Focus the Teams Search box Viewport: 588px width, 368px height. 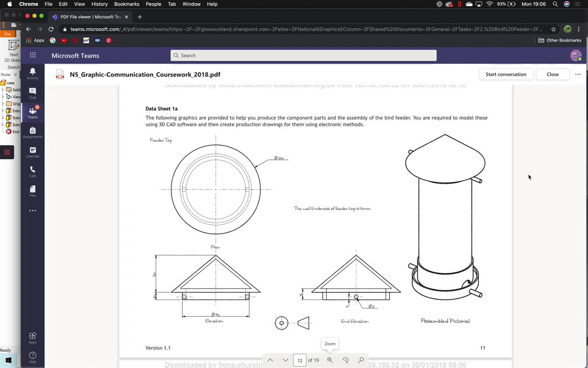point(303,55)
